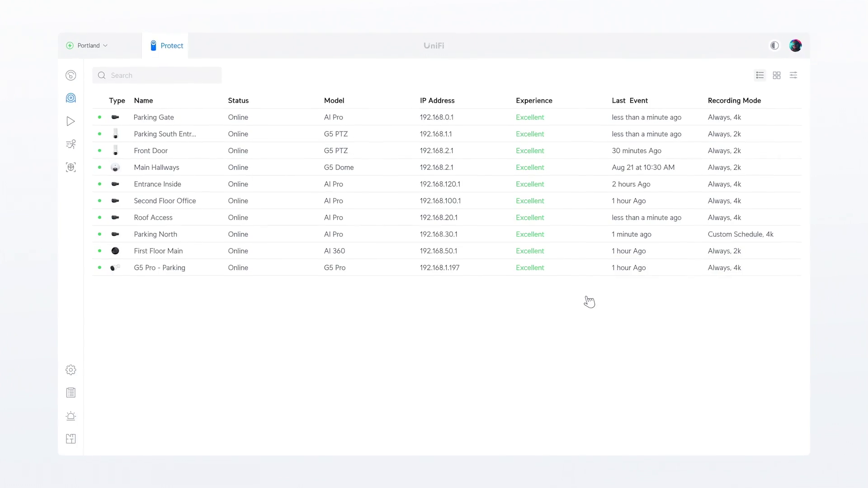Select the G5 Pro - Parking name
Image resolution: width=868 pixels, height=488 pixels.
point(160,267)
